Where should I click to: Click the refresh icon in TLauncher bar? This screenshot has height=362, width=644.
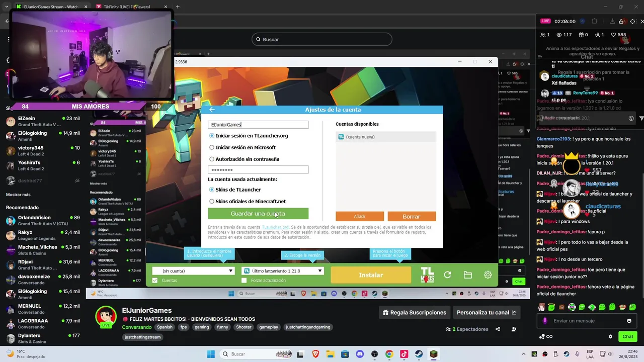447,275
